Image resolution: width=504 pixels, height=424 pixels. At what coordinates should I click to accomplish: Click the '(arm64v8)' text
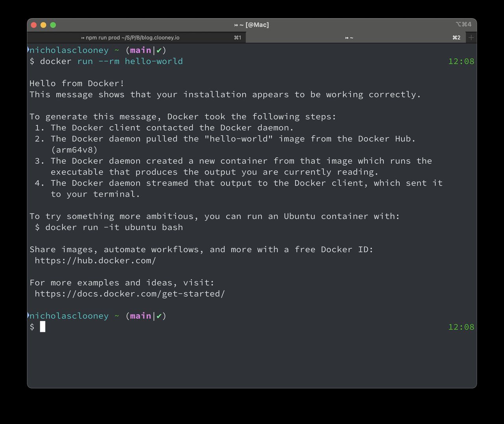(74, 150)
